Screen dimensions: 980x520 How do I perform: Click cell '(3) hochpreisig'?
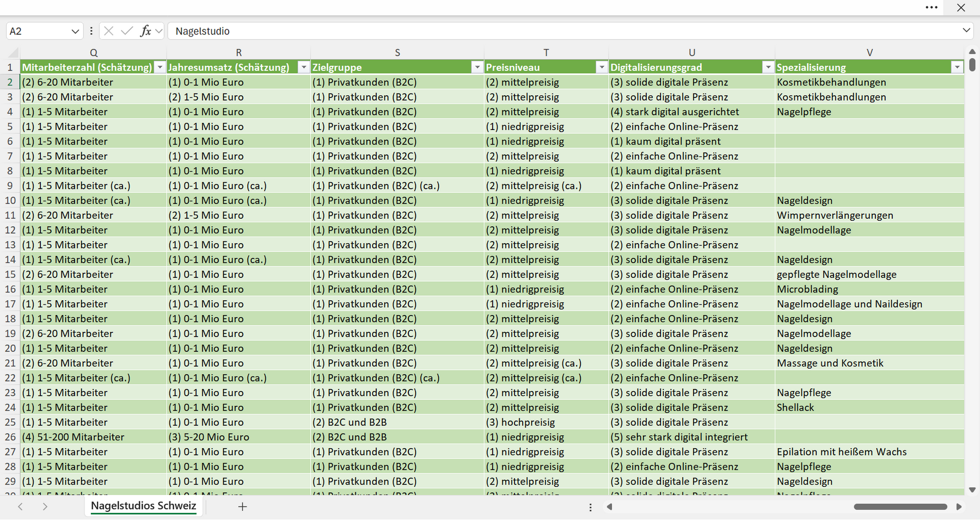(546, 422)
